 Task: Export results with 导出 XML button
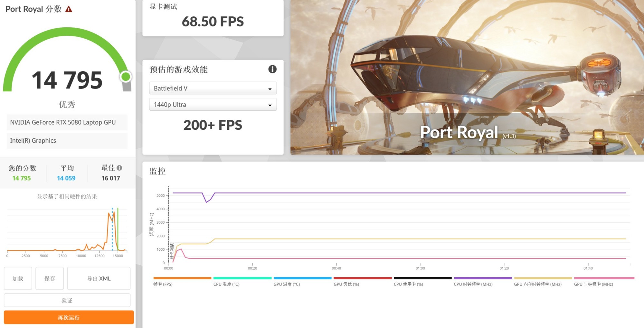[x=99, y=278]
